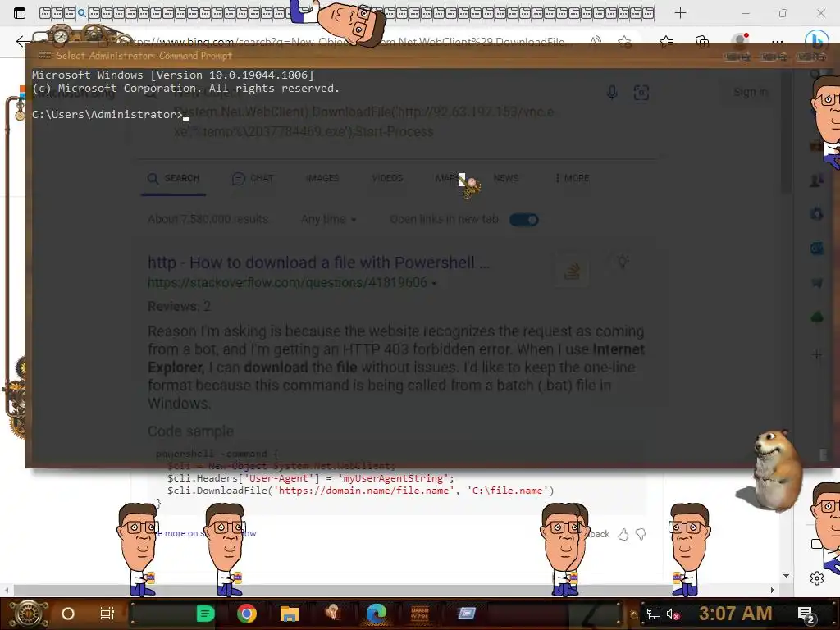Open the network tray icon
Image resolution: width=840 pixels, height=630 pixels.
pos(653,614)
